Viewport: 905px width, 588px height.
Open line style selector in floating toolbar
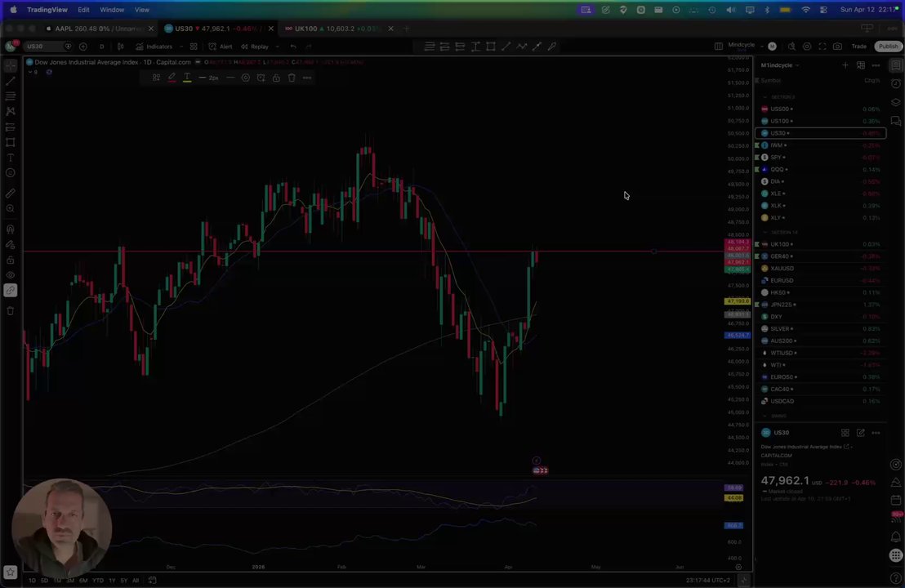[x=230, y=78]
